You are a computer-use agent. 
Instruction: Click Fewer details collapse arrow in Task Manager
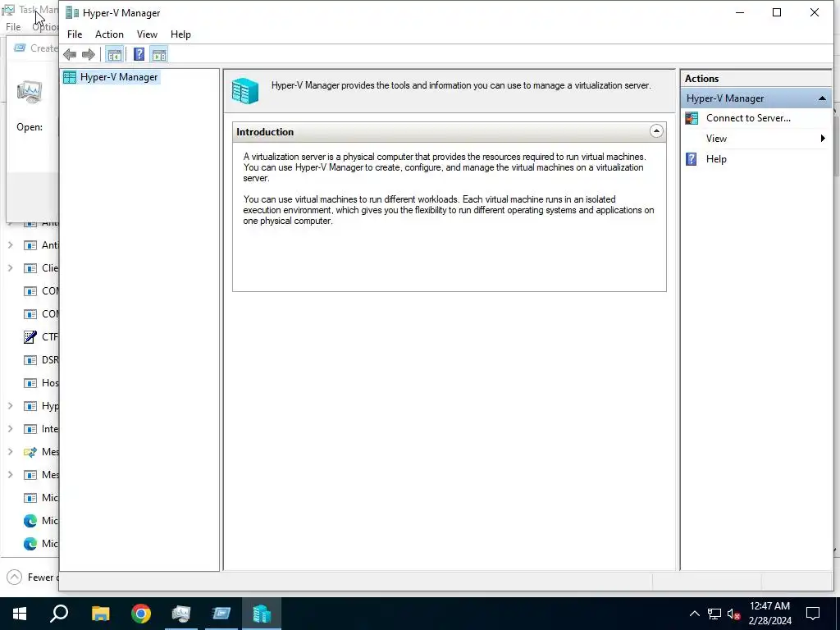tap(15, 577)
